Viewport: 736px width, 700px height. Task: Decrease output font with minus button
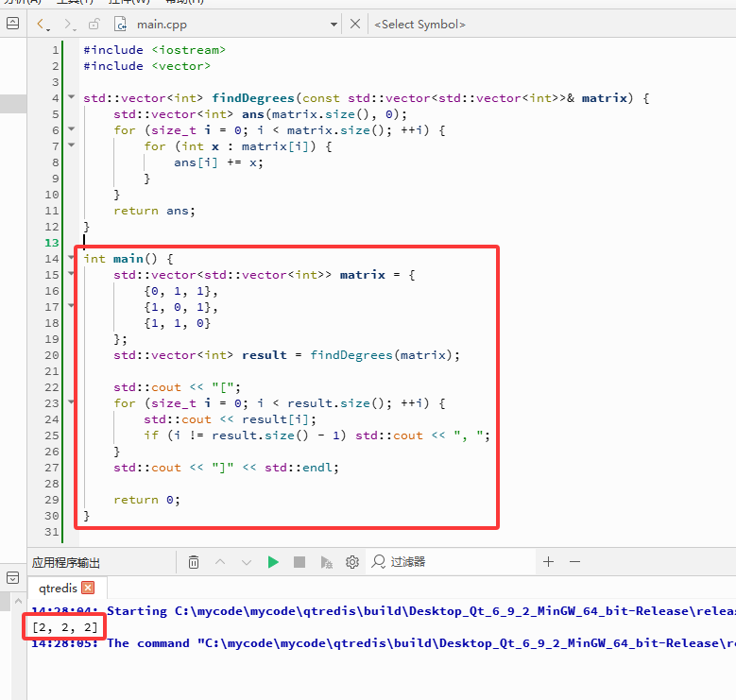[575, 561]
